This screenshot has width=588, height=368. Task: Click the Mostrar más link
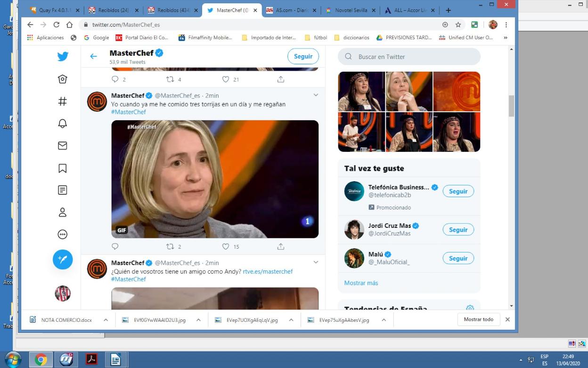361,283
